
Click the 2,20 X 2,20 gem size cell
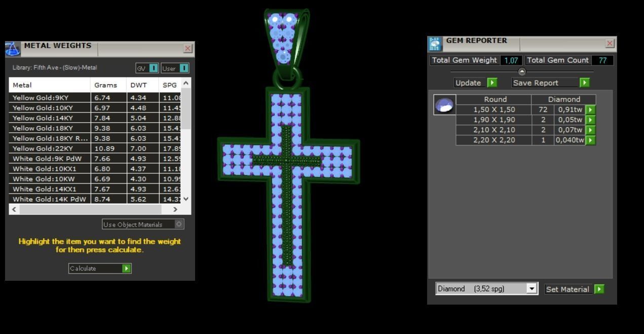point(494,140)
